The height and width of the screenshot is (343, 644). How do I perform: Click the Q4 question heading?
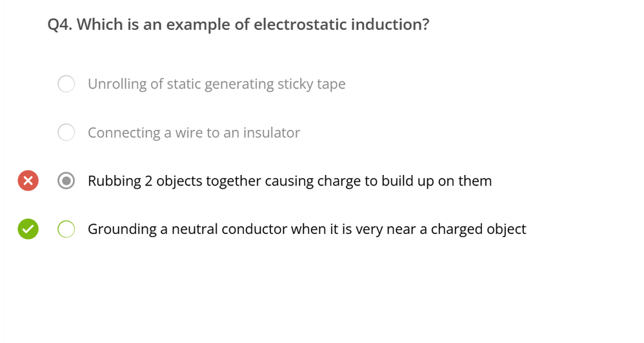point(238,25)
